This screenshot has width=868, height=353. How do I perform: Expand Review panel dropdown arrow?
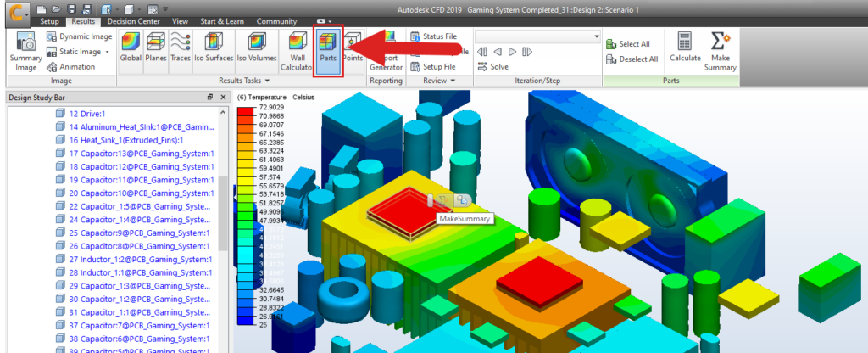point(453,81)
